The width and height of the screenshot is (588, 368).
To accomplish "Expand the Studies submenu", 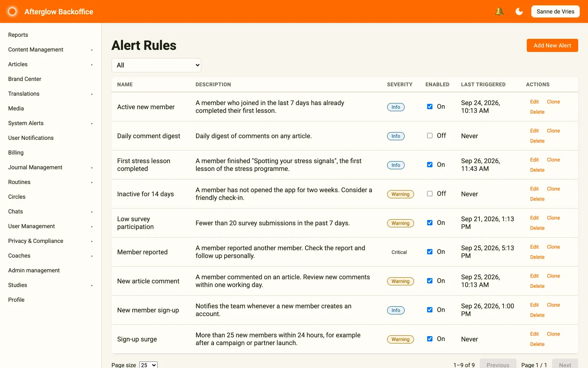I will tap(51, 285).
